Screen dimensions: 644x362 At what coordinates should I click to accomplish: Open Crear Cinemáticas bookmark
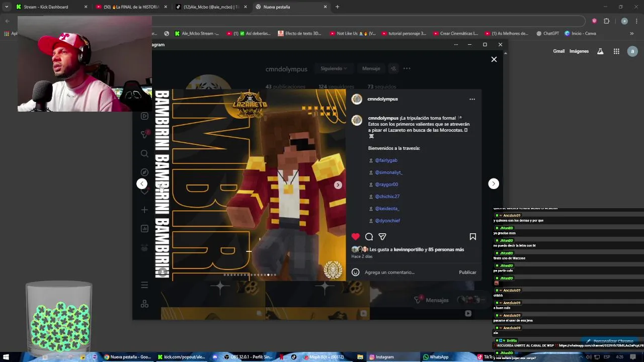[x=455, y=34]
